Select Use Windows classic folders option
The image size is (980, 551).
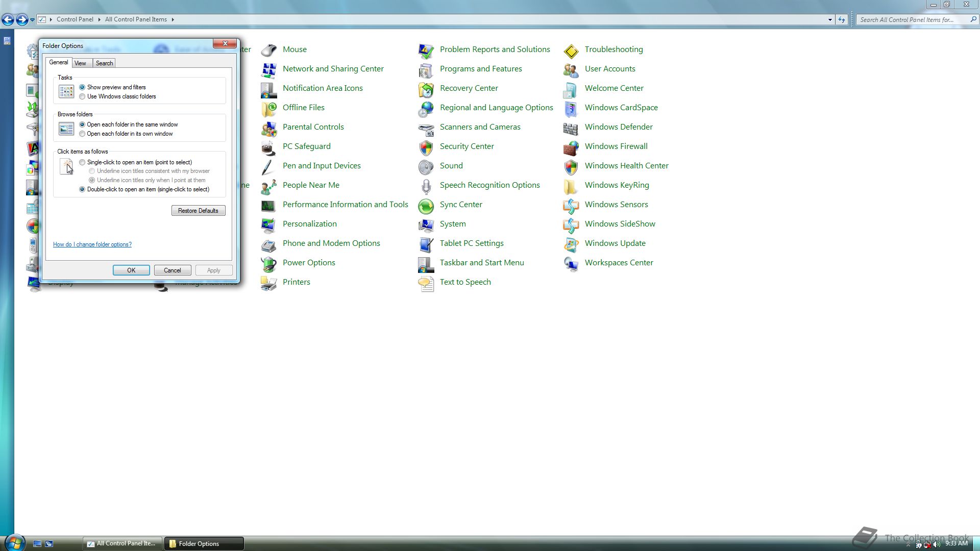(x=82, y=96)
